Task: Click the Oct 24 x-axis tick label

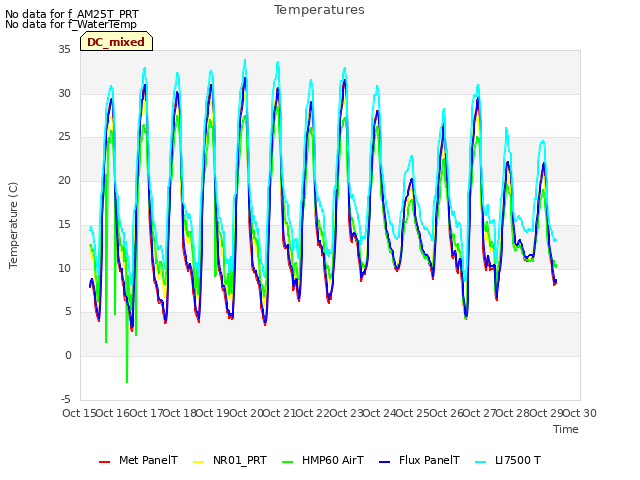Action: pos(380,413)
